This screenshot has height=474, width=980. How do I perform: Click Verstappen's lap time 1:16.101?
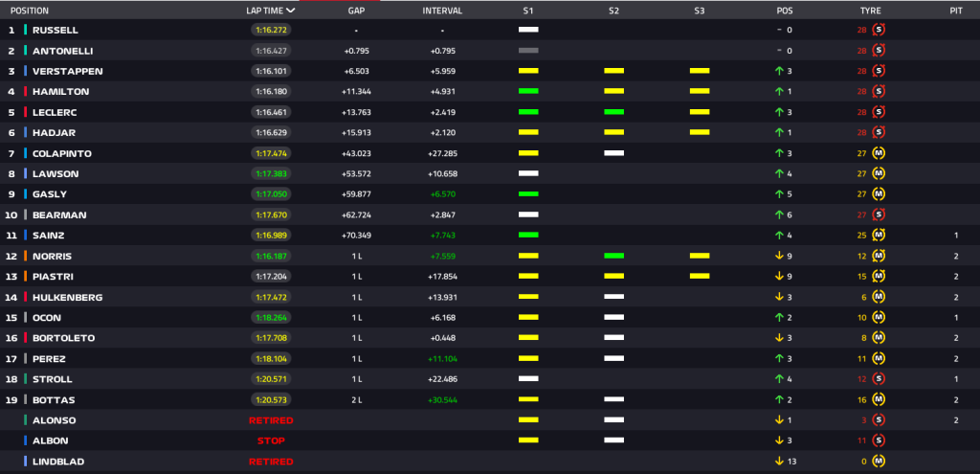(x=271, y=71)
